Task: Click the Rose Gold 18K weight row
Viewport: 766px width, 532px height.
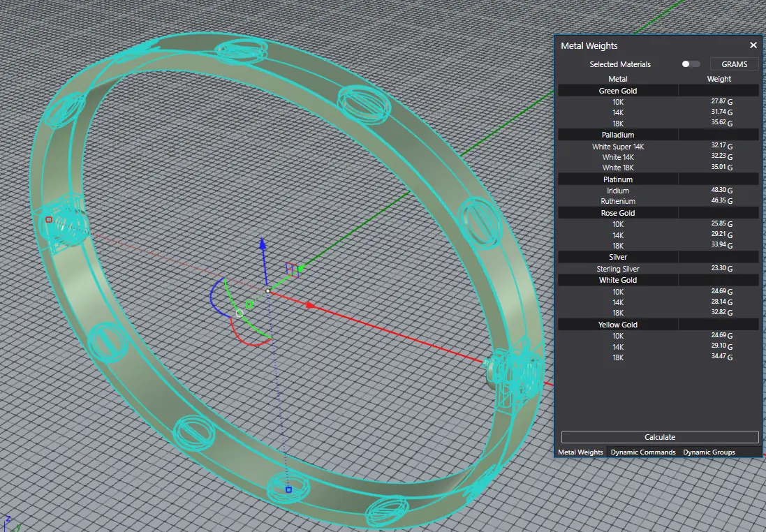Action: pos(658,246)
